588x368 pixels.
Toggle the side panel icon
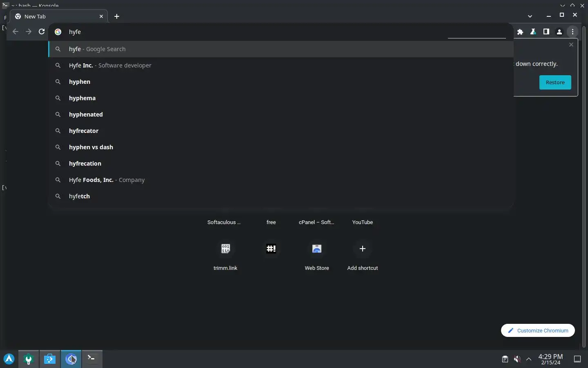point(546,31)
